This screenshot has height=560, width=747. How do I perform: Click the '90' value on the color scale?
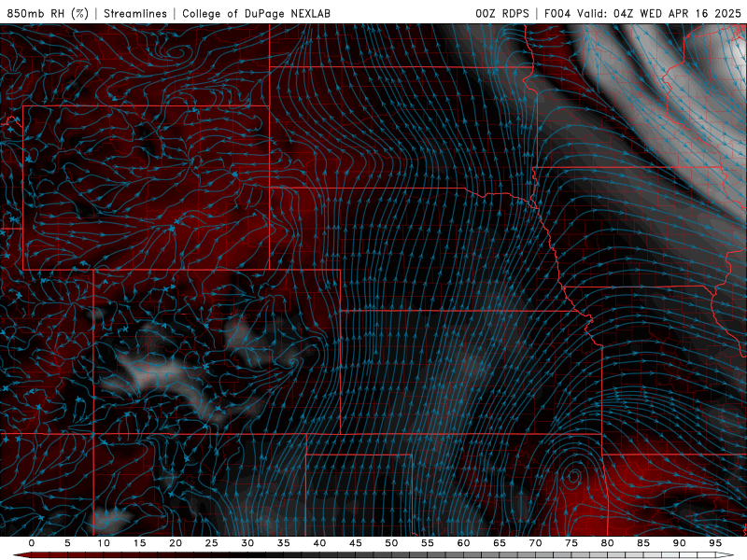[x=679, y=543]
